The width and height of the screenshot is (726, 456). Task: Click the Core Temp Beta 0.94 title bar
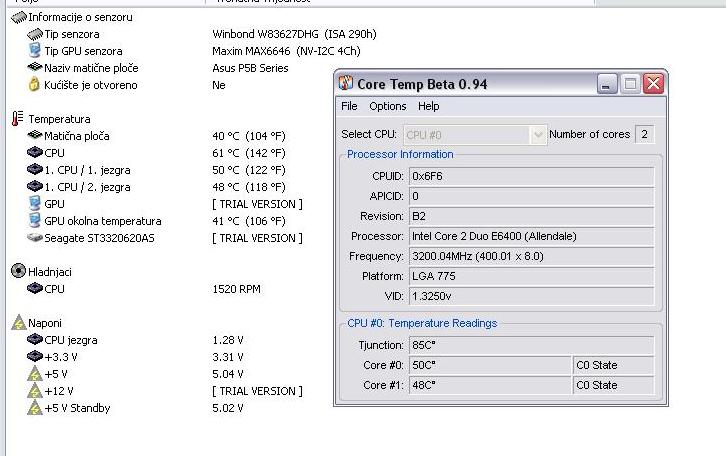tap(501, 84)
